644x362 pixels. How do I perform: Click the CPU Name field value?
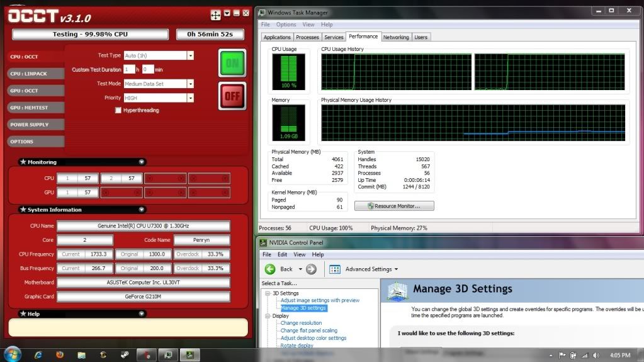(x=144, y=226)
